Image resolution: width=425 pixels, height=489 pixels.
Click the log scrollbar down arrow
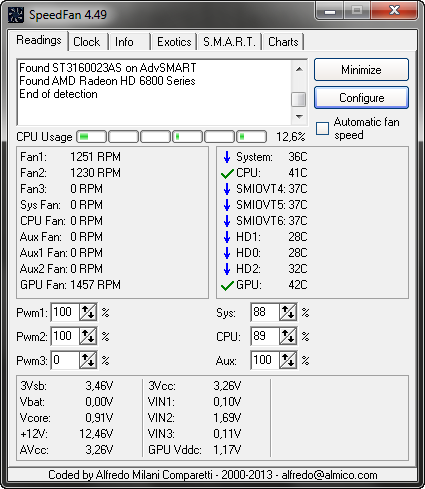point(299,117)
